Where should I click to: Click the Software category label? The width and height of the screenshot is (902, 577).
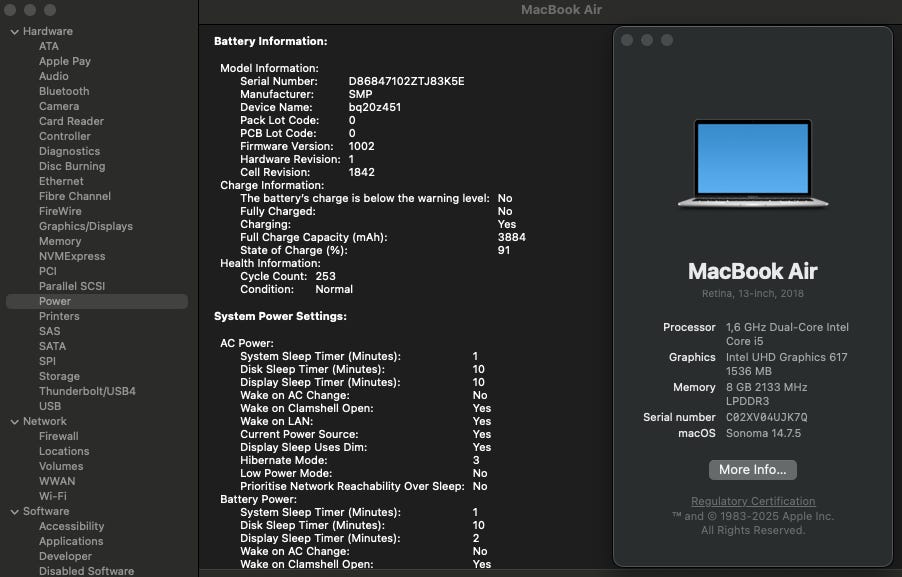pos(46,511)
